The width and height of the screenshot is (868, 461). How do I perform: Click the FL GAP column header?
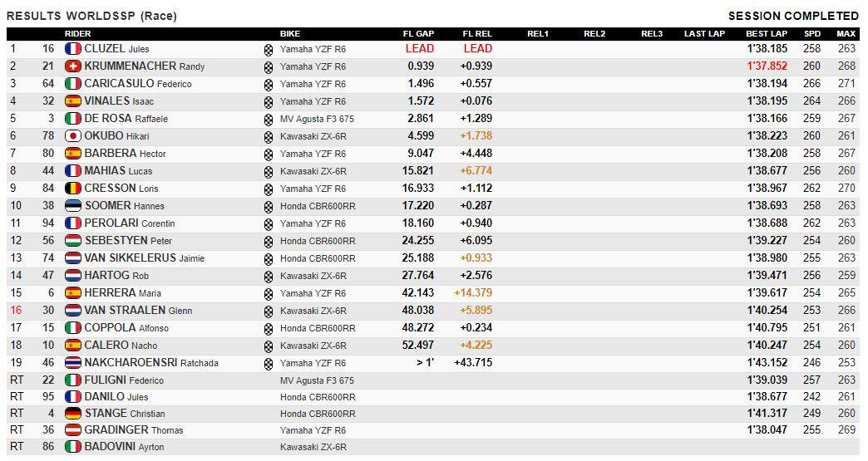pyautogui.click(x=418, y=34)
